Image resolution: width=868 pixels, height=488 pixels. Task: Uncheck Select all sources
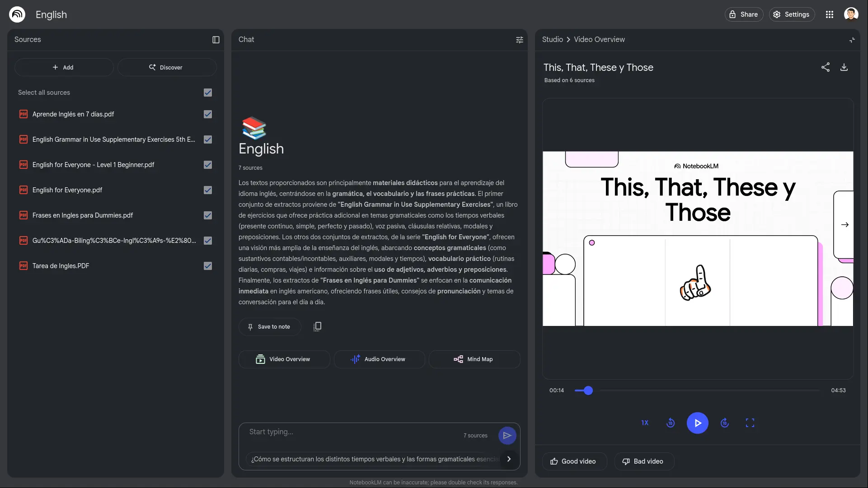click(208, 93)
